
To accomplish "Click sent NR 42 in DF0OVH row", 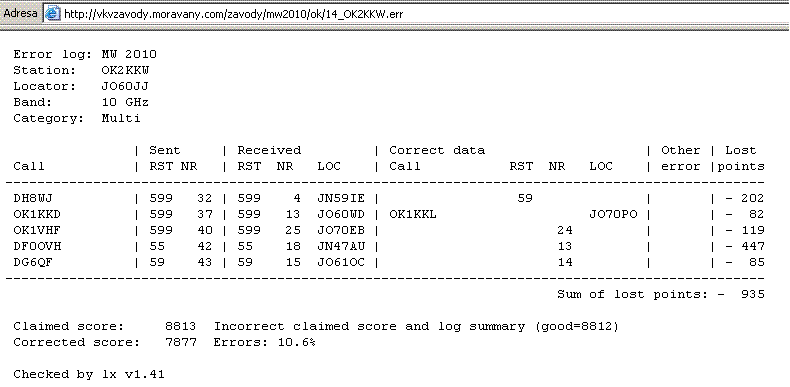I will pyautogui.click(x=205, y=246).
